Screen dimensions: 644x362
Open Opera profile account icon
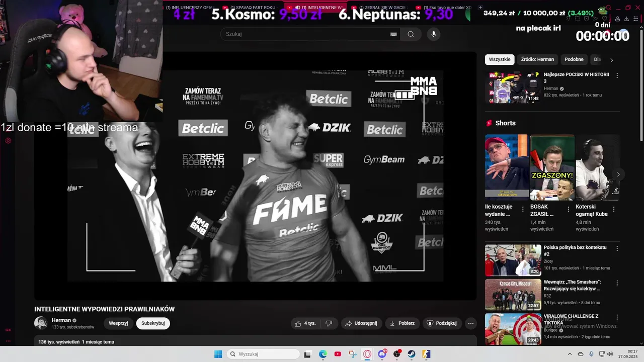pyautogui.click(x=617, y=19)
